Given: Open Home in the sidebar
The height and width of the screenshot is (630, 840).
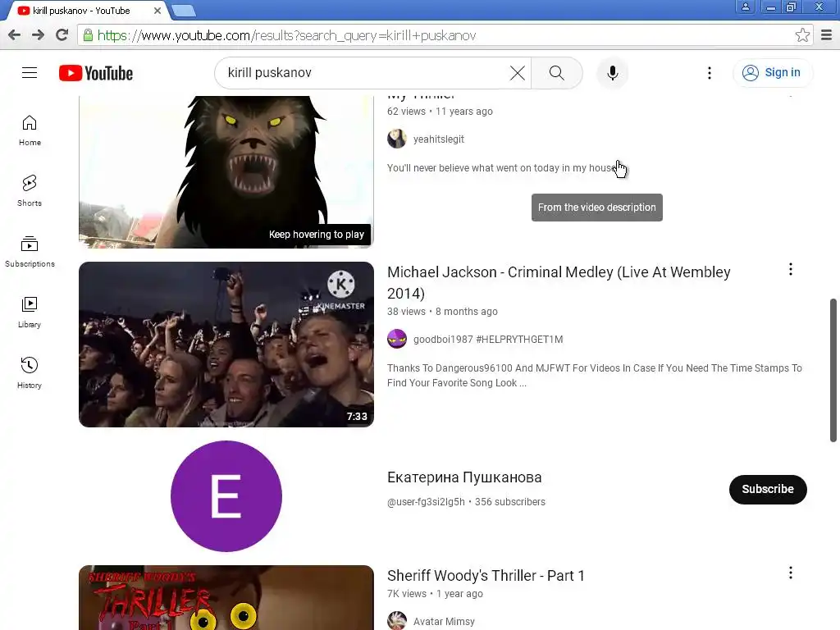Looking at the screenshot, I should (x=30, y=130).
